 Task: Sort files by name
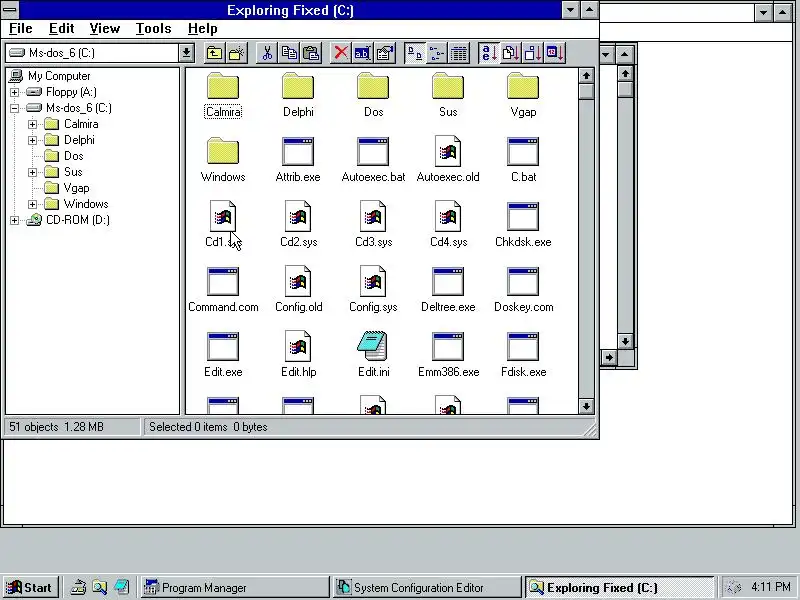point(489,53)
